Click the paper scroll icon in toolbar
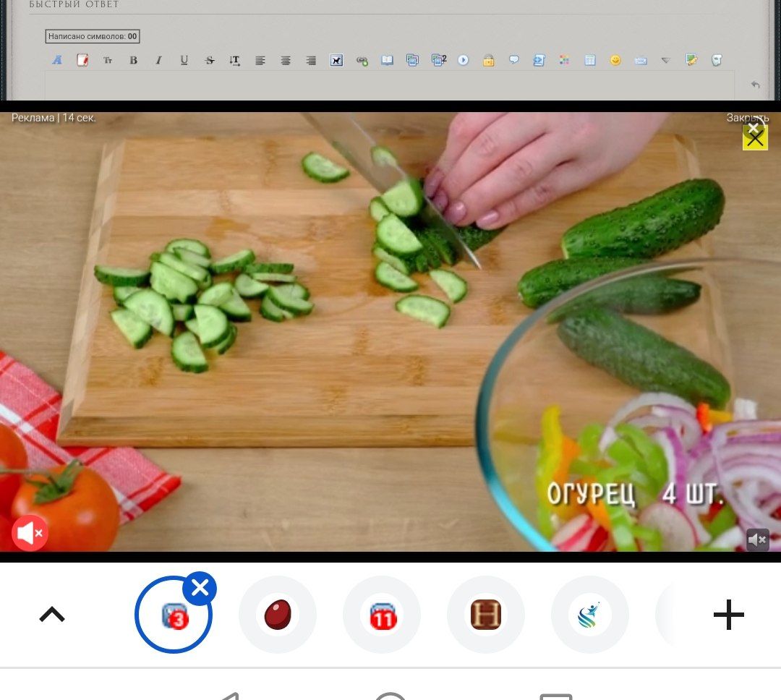The width and height of the screenshot is (781, 700). pyautogui.click(x=717, y=60)
